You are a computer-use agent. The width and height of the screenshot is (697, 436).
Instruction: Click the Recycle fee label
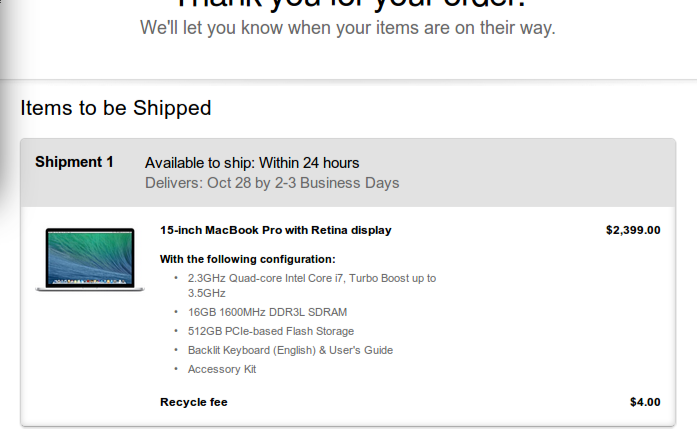[x=193, y=402]
